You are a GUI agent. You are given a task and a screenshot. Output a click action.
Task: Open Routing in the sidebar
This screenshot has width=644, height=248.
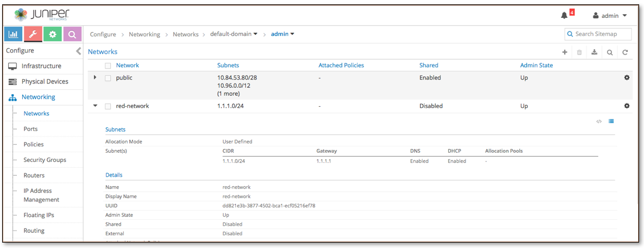point(34,231)
